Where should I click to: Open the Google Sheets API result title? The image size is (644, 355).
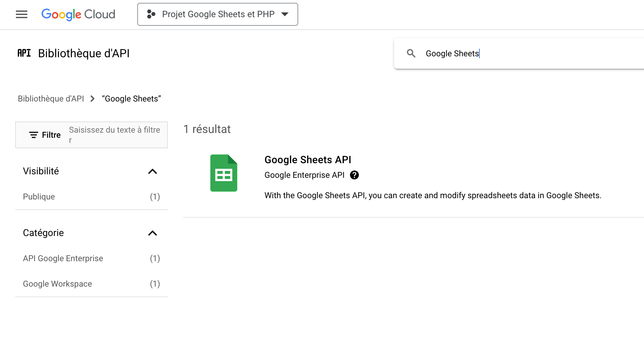308,160
